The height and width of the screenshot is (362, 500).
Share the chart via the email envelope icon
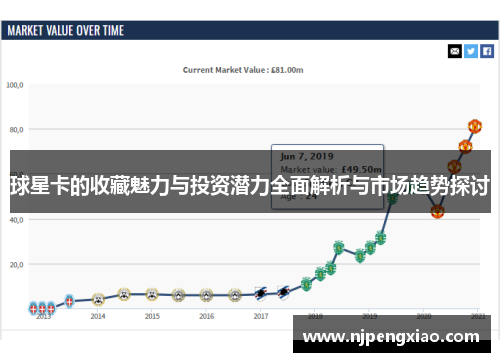tap(455, 51)
